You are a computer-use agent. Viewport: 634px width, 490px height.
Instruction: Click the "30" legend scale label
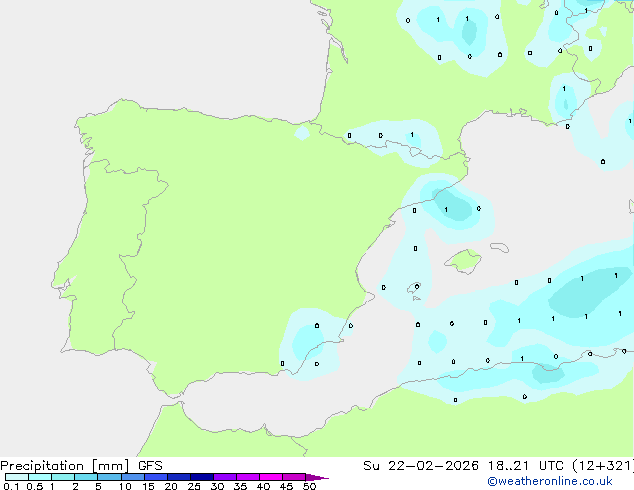217,486
